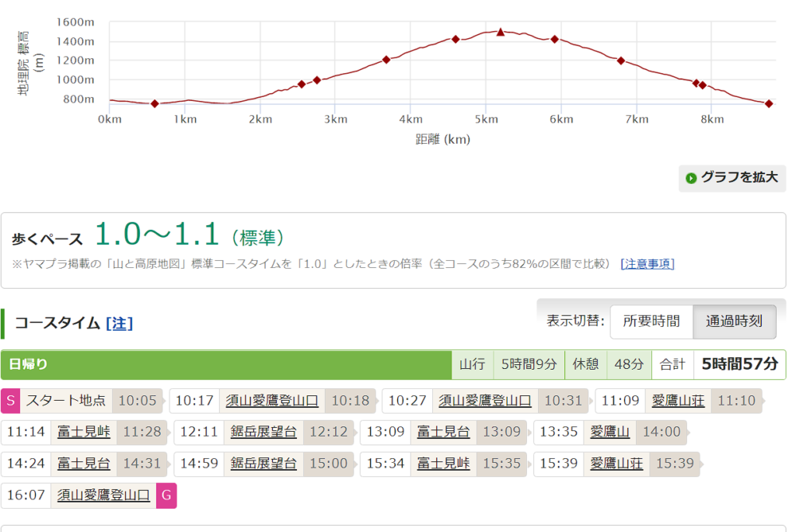796x532 pixels.
Task: Open 須山愛鷹登山口 link arriving at 10:17
Action: 272,401
